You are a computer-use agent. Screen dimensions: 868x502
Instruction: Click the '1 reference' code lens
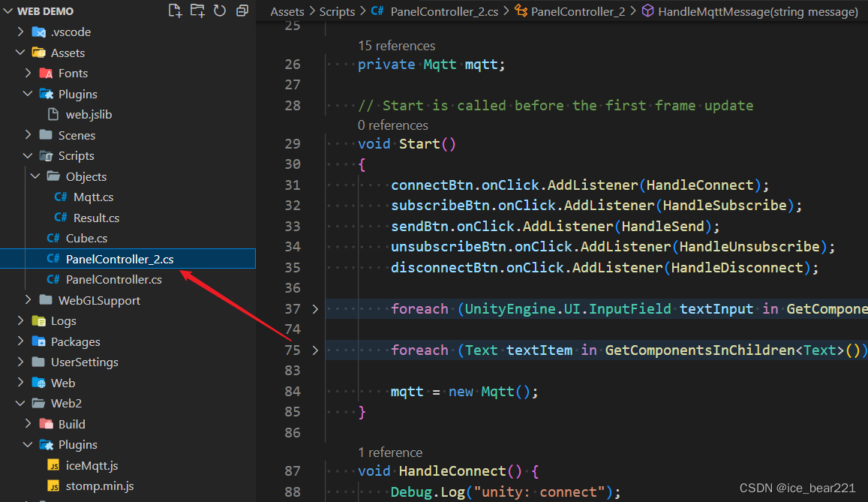[390, 452]
